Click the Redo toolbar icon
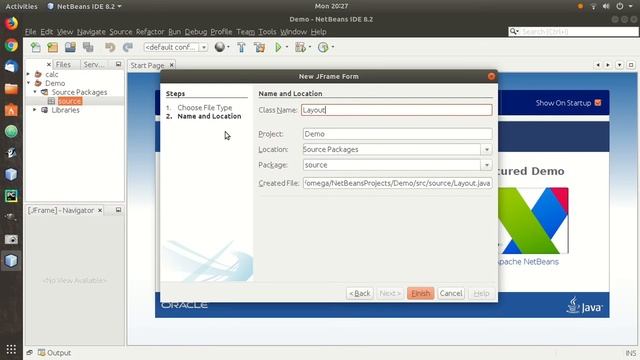 pos(128,47)
